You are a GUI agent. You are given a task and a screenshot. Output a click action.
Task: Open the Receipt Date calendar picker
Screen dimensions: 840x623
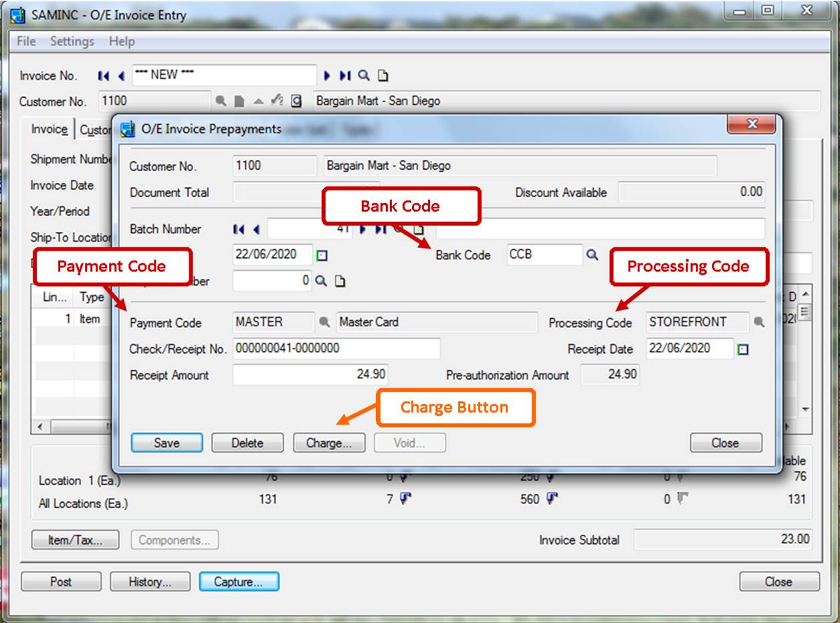[742, 349]
